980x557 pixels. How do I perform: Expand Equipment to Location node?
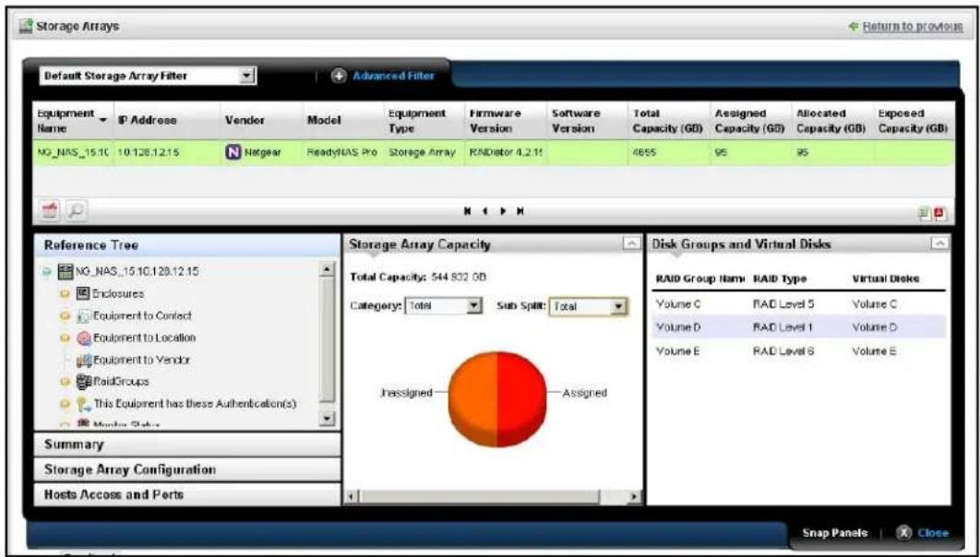click(65, 338)
